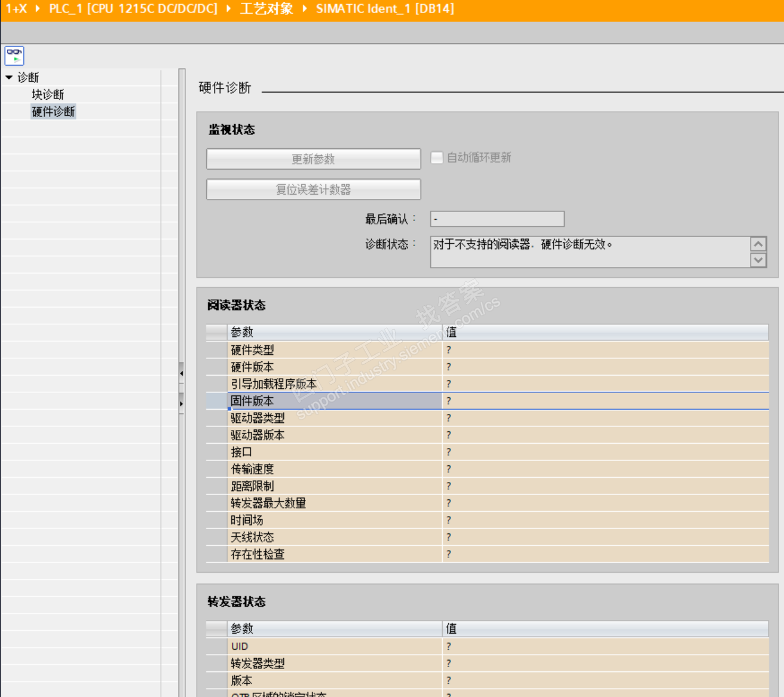Click the 最后确认 input field
This screenshot has height=697, width=784.
click(x=497, y=219)
